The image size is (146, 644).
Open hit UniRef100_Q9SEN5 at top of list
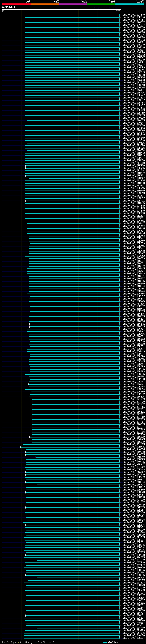point(134,15)
